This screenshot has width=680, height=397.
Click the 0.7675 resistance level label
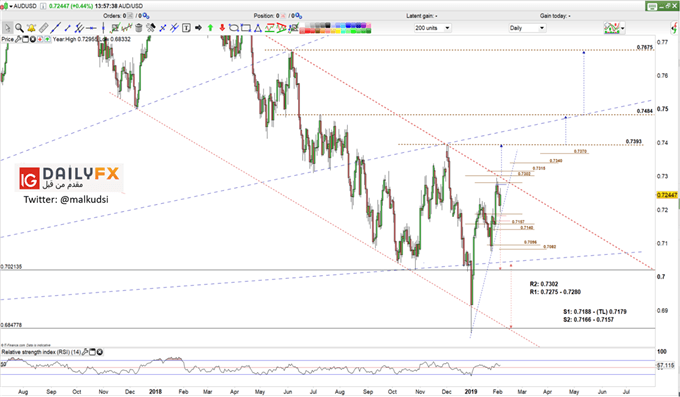click(x=645, y=48)
